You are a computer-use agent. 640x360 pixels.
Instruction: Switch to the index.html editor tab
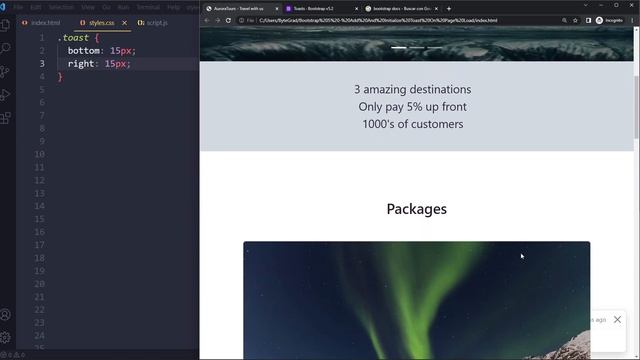pyautogui.click(x=41, y=23)
